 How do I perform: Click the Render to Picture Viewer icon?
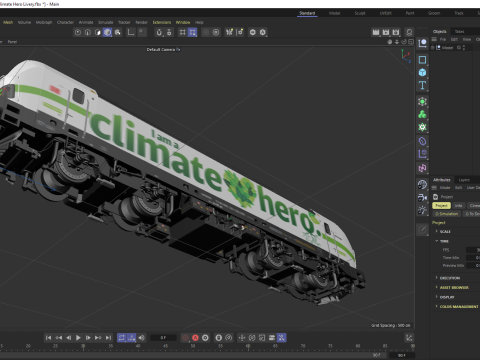pyautogui.click(x=386, y=32)
